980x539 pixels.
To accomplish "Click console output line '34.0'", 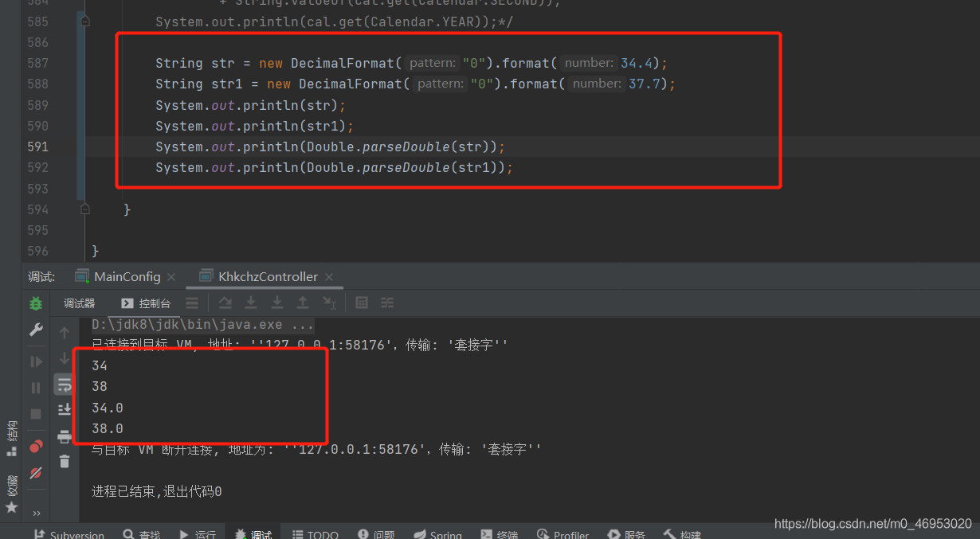I will click(107, 408).
